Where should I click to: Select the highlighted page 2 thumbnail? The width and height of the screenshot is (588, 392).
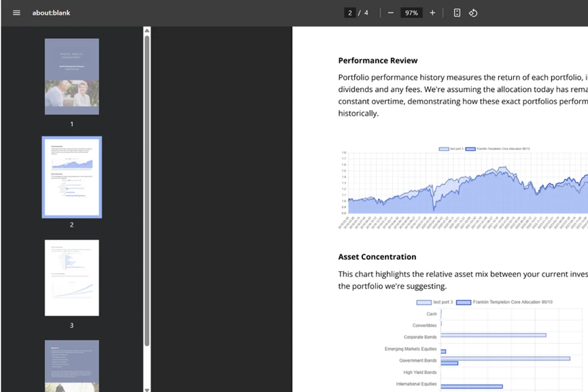click(x=72, y=177)
